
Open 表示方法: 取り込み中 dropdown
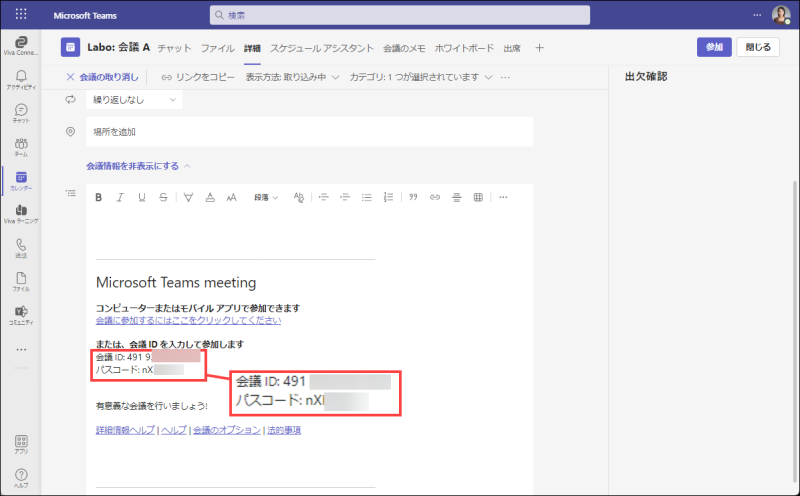(x=292, y=77)
